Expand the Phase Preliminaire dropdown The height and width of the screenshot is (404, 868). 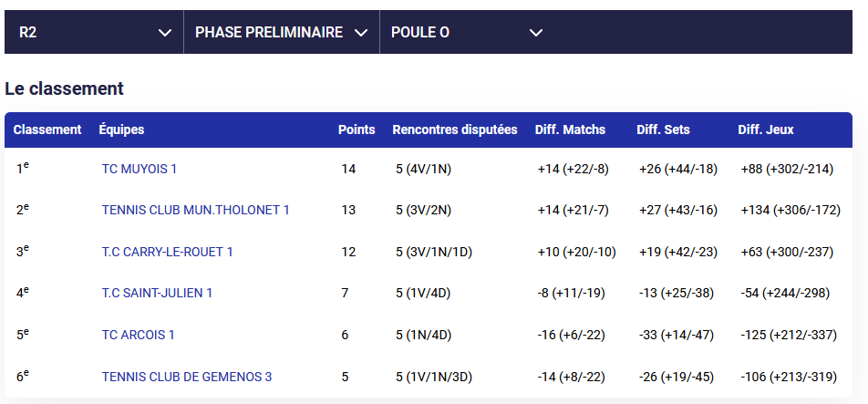click(281, 32)
